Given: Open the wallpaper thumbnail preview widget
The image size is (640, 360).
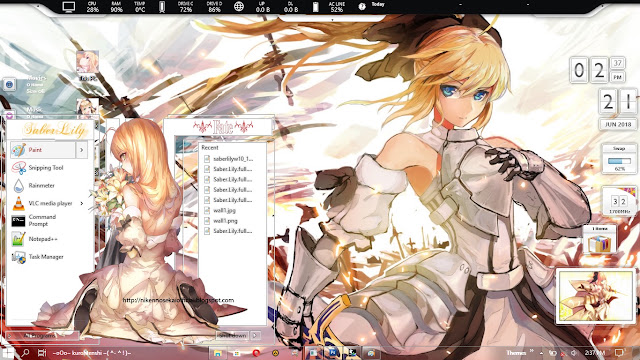Looking at the screenshot, I should click(596, 296).
